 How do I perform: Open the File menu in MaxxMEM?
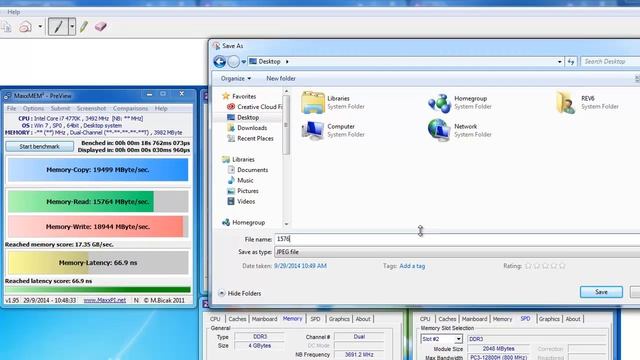coord(11,109)
